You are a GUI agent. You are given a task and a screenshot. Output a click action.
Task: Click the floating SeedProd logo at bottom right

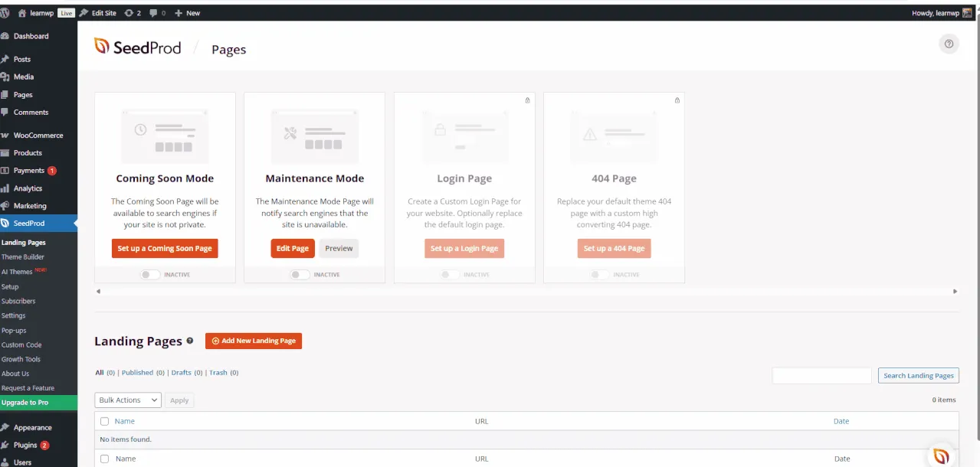(x=940, y=453)
